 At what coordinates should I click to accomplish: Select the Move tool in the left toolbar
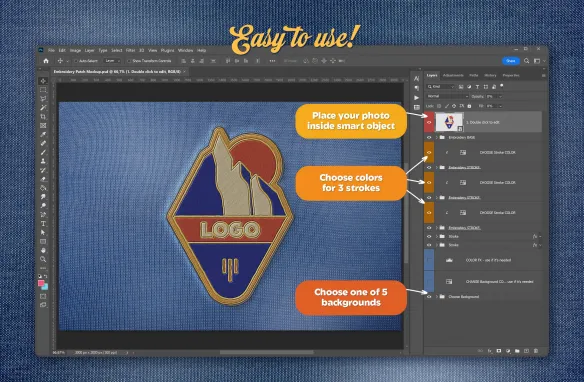tap(43, 81)
